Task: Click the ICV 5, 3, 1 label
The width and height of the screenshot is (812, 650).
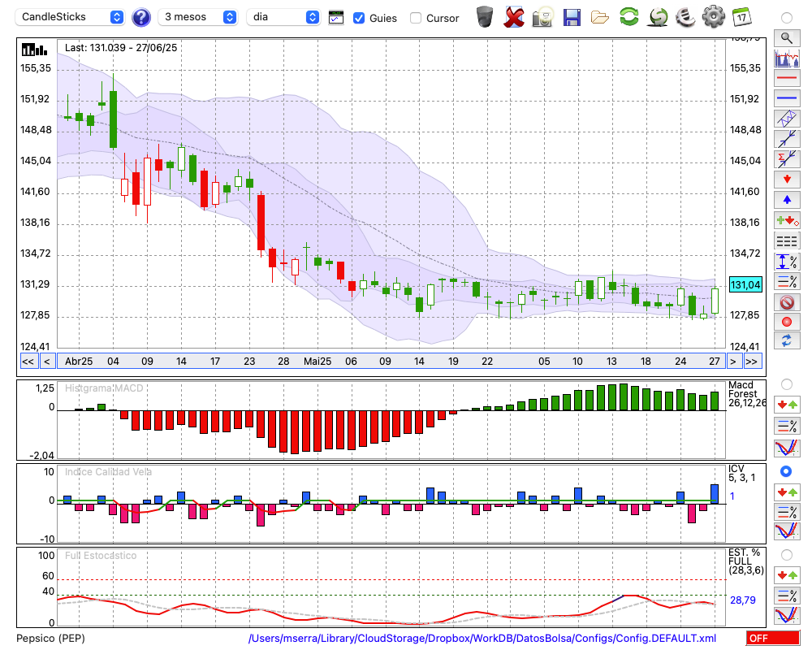Action: pyautogui.click(x=741, y=473)
